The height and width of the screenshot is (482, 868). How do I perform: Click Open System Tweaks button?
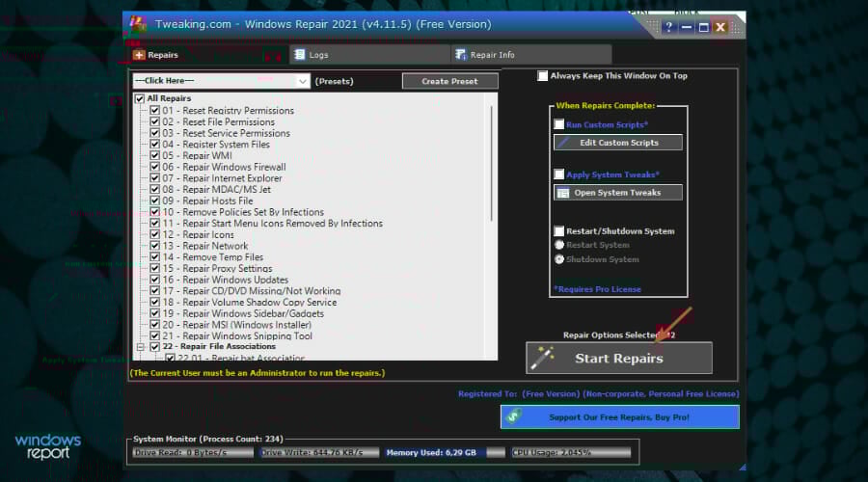pyautogui.click(x=618, y=193)
